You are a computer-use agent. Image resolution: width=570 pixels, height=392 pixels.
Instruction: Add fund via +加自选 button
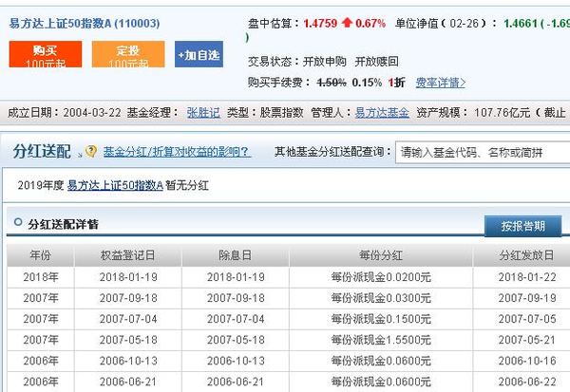[199, 54]
